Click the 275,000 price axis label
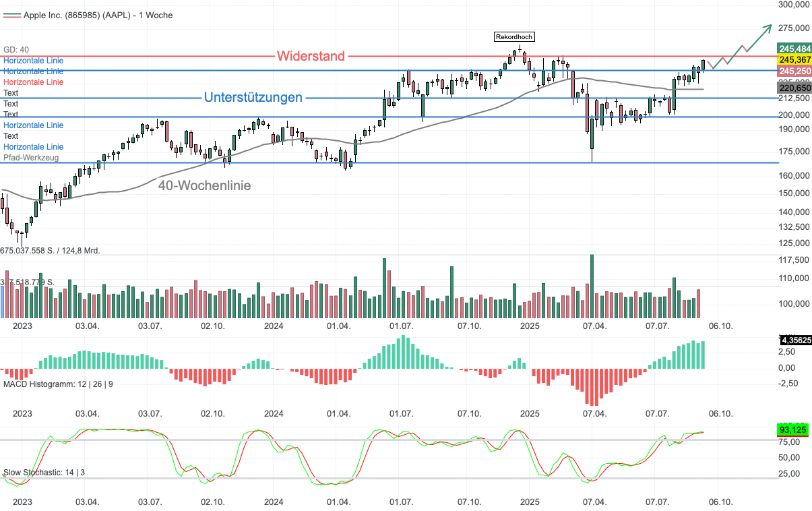Image resolution: width=812 pixels, height=511 pixels. [794, 28]
